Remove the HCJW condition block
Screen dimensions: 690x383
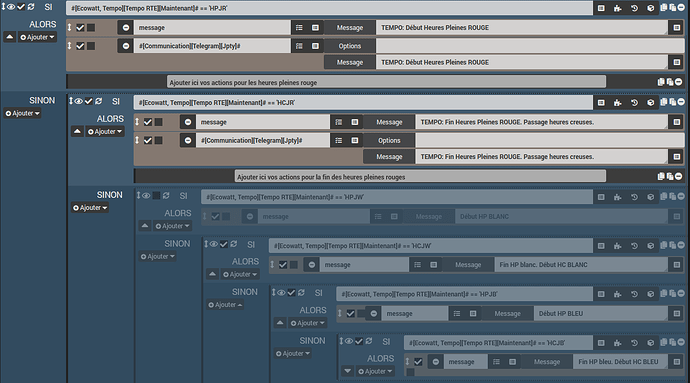click(x=681, y=245)
